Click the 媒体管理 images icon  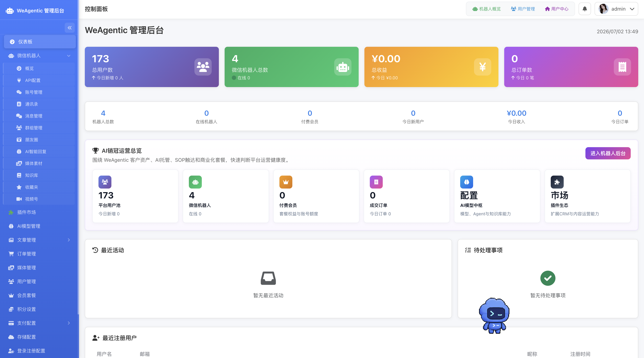tap(11, 268)
